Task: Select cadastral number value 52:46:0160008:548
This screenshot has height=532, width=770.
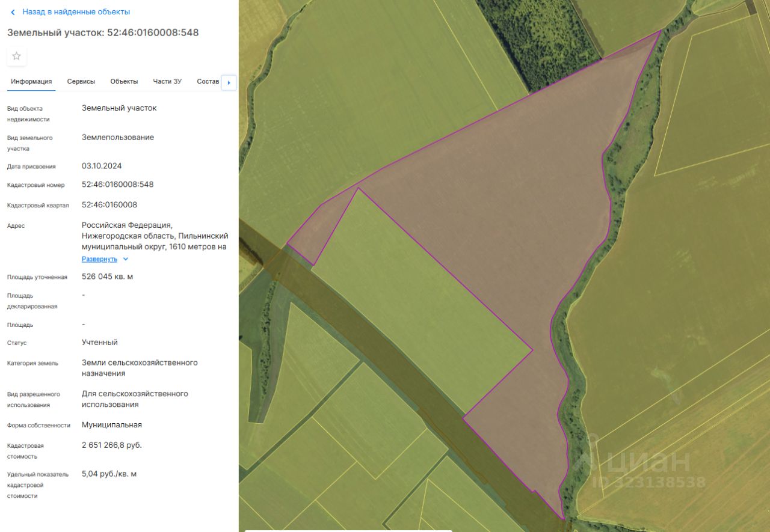Action: (118, 185)
